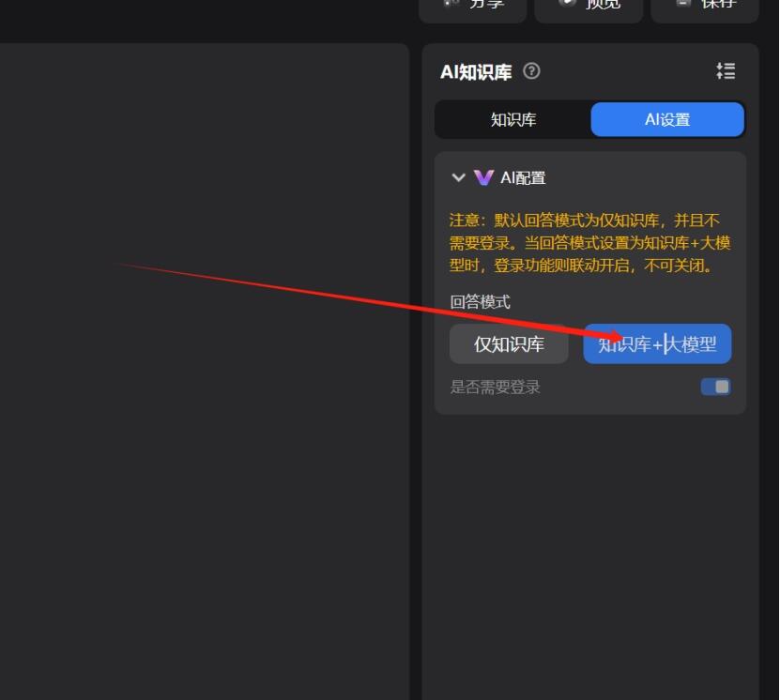Select 知识库+大模型 answer mode
780x700 pixels.
(x=657, y=344)
